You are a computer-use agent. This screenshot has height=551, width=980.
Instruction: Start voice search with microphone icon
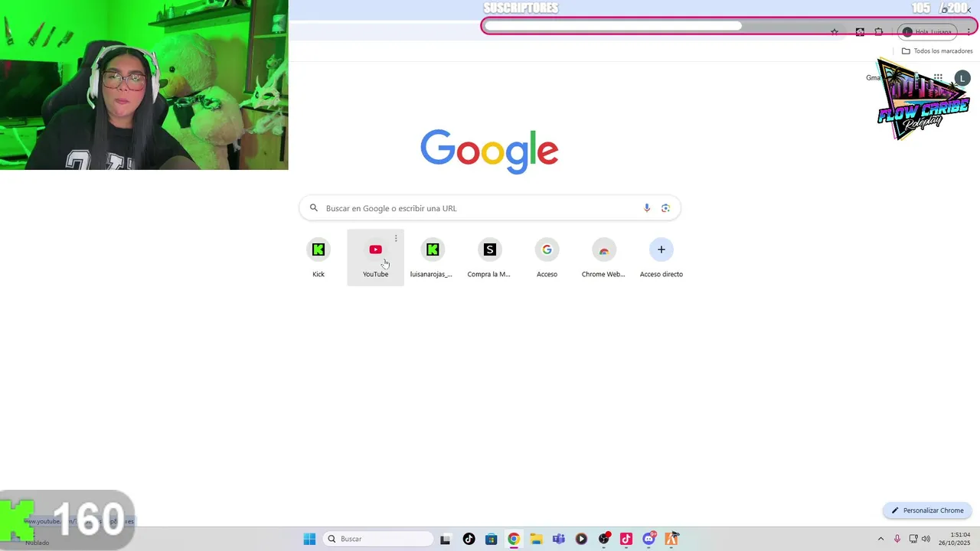pyautogui.click(x=647, y=208)
